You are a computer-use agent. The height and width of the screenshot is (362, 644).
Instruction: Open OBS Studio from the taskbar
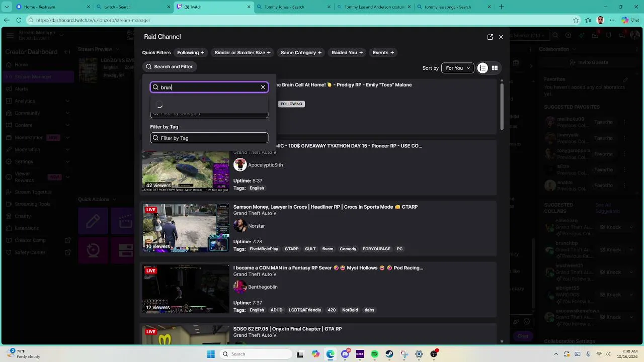pos(434,354)
